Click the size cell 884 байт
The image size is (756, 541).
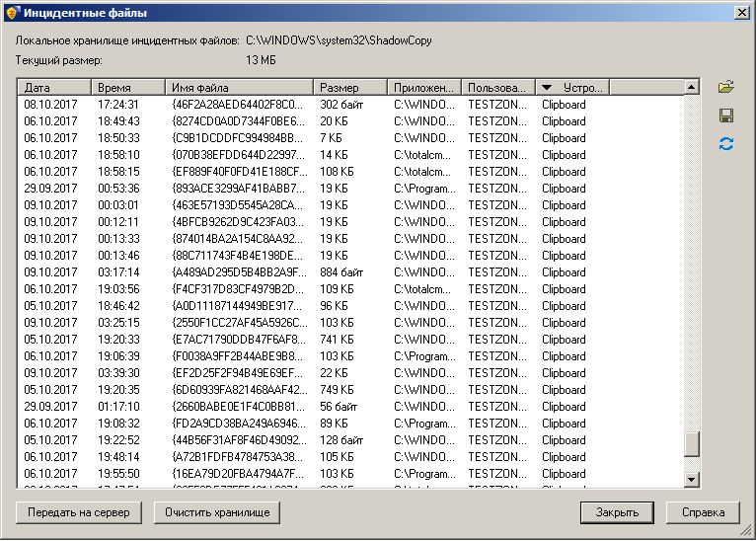pyautogui.click(x=341, y=272)
